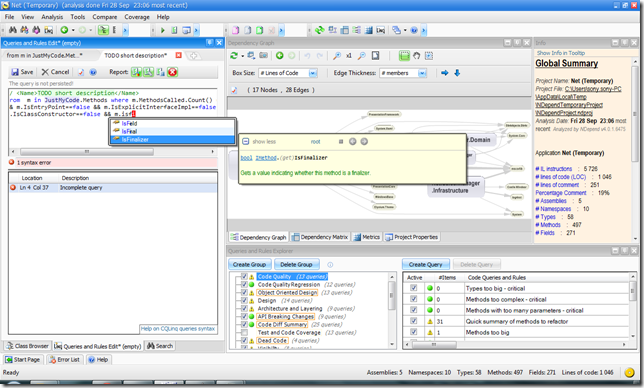This screenshot has height=388, width=644.
Task: Reset graph zoom with the x1 button
Action: coord(349,56)
